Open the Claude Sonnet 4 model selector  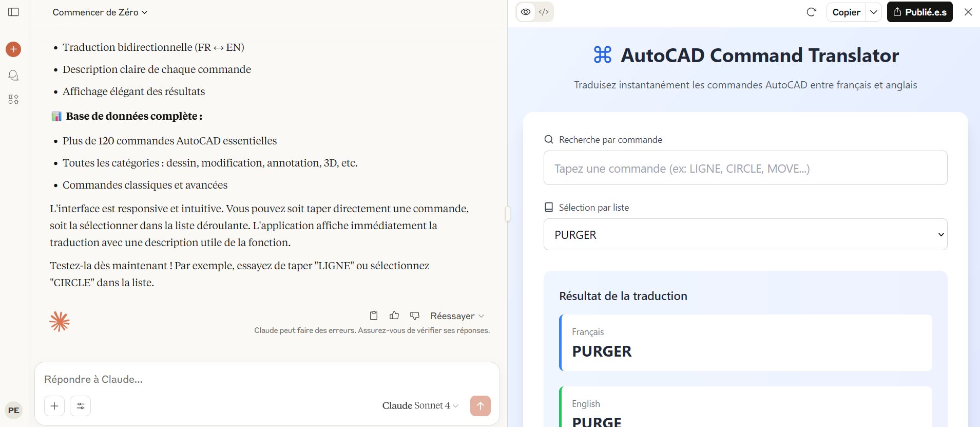pyautogui.click(x=420, y=405)
